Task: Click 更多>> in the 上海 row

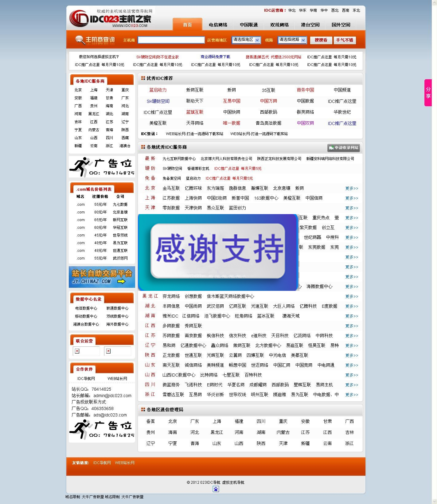Action: (x=352, y=198)
